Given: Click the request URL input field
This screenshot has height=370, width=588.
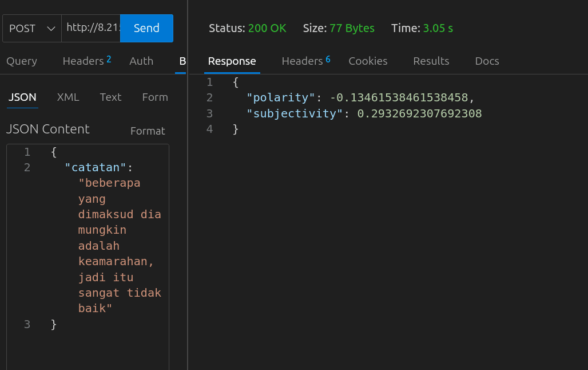Looking at the screenshot, I should point(90,28).
